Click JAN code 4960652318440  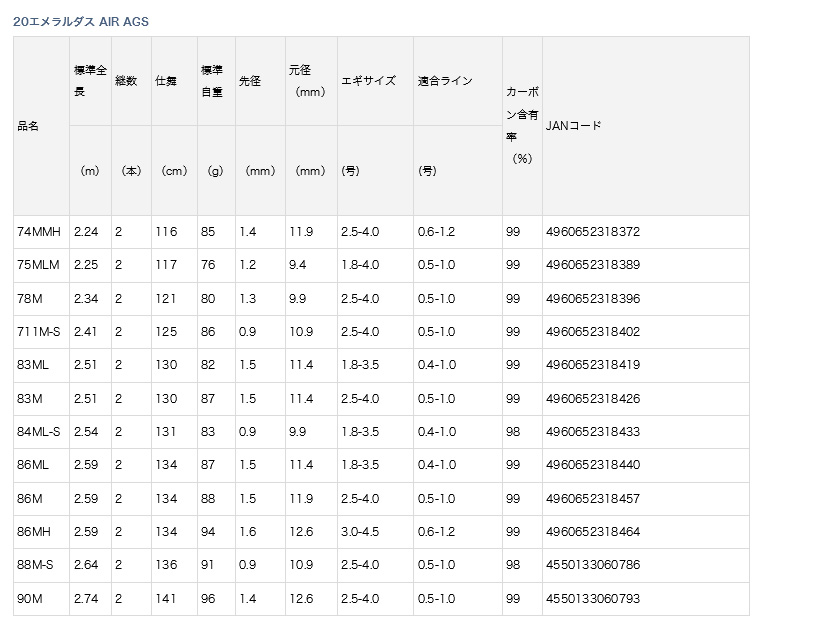[x=593, y=465]
